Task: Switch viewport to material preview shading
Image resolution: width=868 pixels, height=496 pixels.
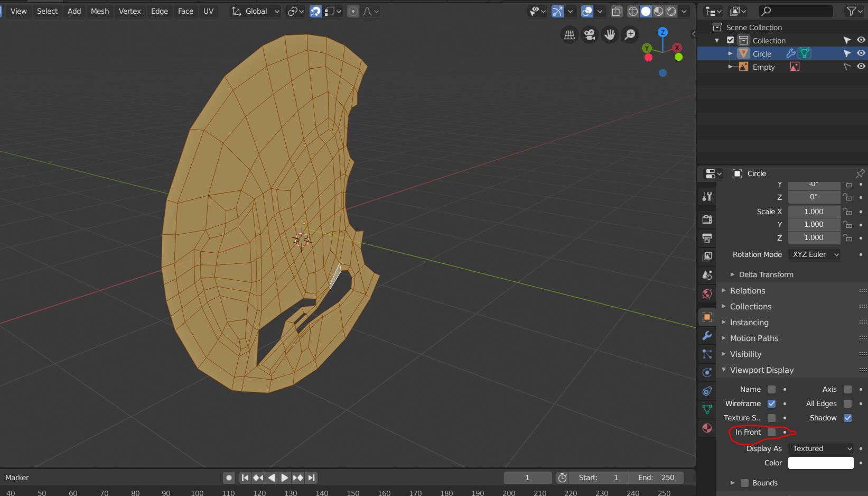Action: (x=658, y=11)
